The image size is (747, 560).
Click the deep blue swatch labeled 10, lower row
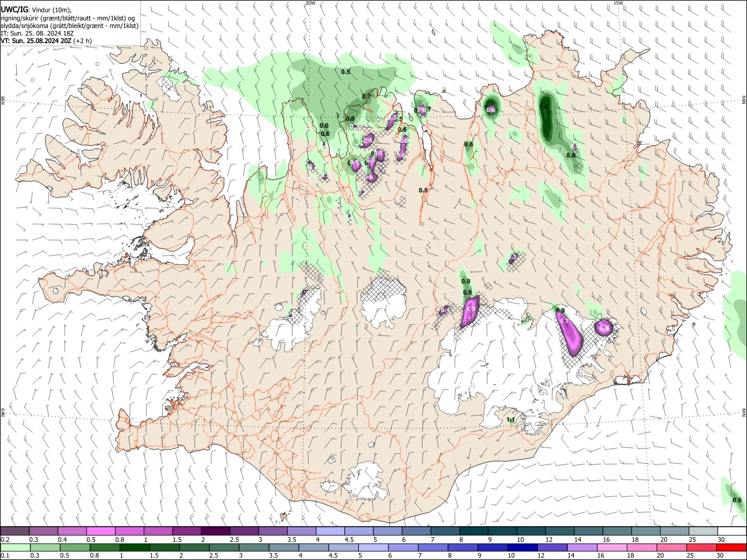pos(522,548)
